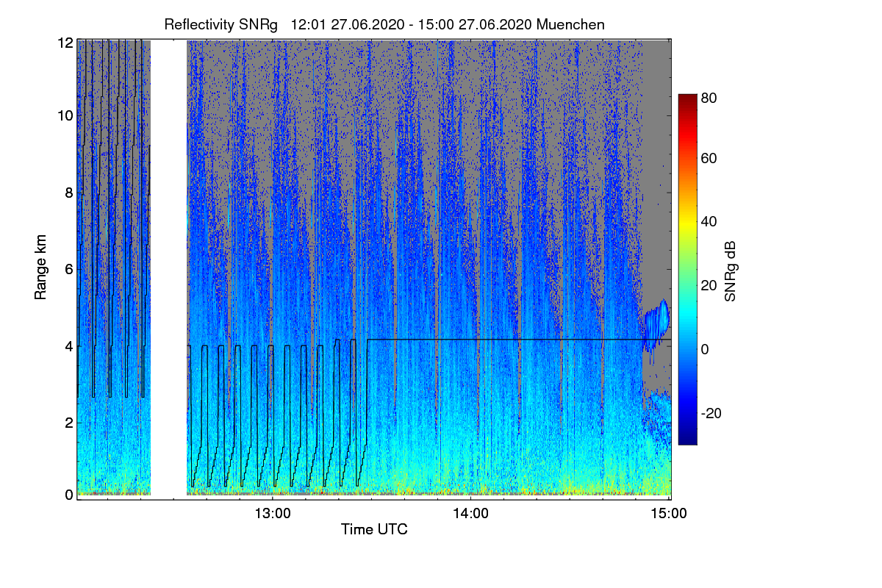Click the '10' range axis tick label
882x588 pixels.
[65, 115]
